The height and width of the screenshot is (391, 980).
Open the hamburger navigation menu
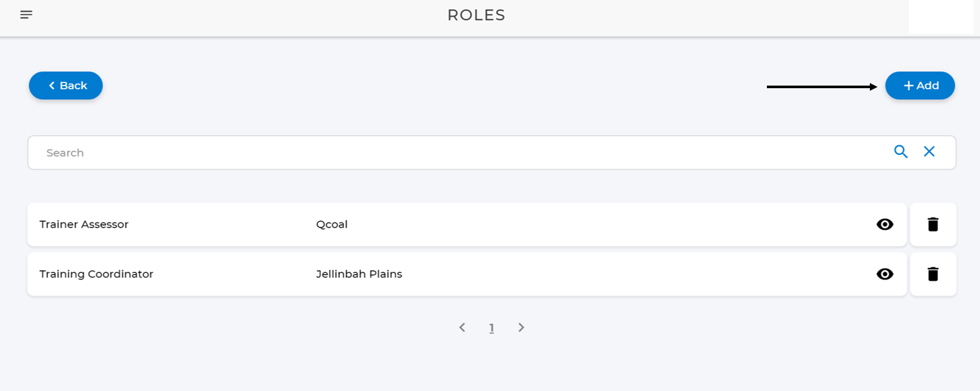[x=26, y=15]
